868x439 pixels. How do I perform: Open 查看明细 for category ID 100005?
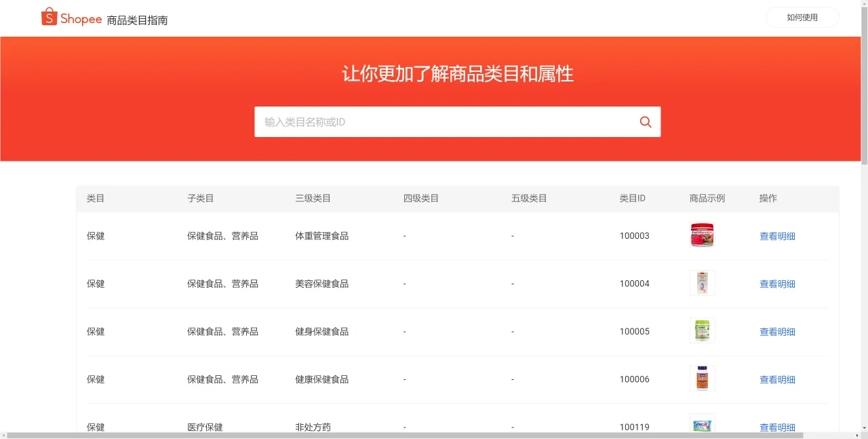(x=777, y=331)
